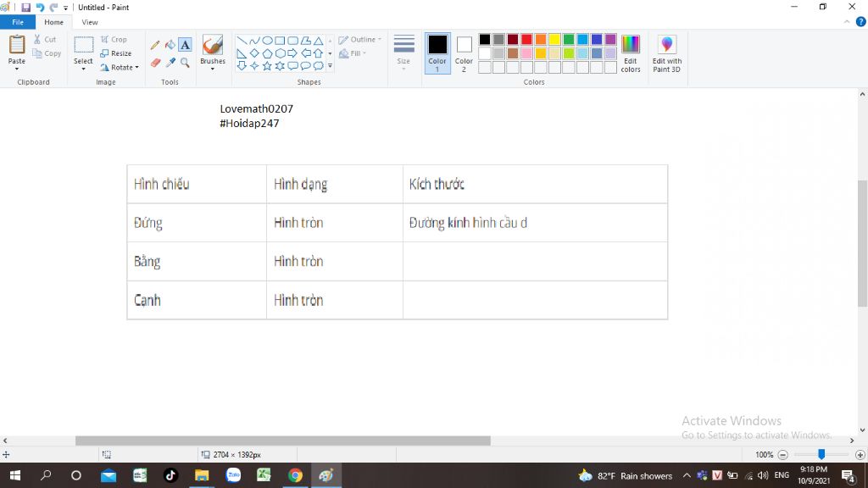The height and width of the screenshot is (488, 868).
Task: Switch to the View tab
Action: point(90,22)
